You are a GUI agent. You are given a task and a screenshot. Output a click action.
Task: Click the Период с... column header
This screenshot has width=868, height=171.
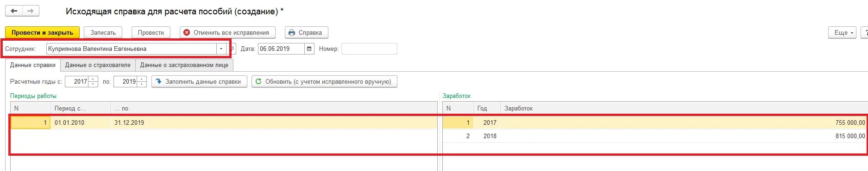81,108
